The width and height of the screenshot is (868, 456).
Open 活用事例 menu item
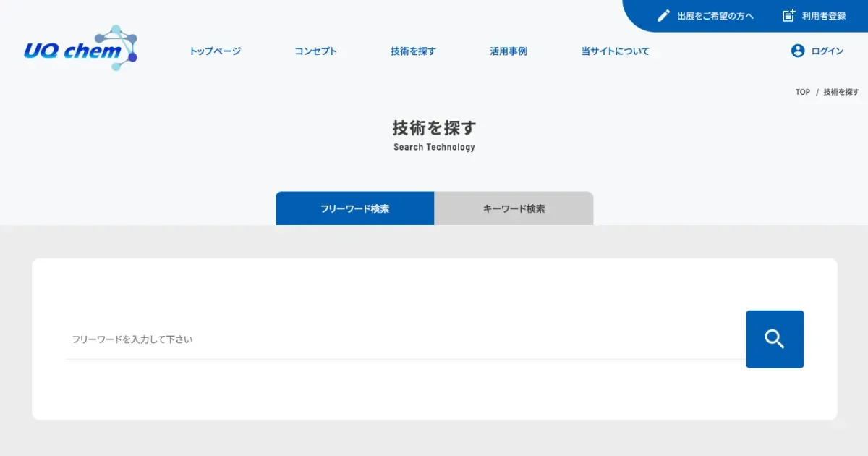[508, 51]
